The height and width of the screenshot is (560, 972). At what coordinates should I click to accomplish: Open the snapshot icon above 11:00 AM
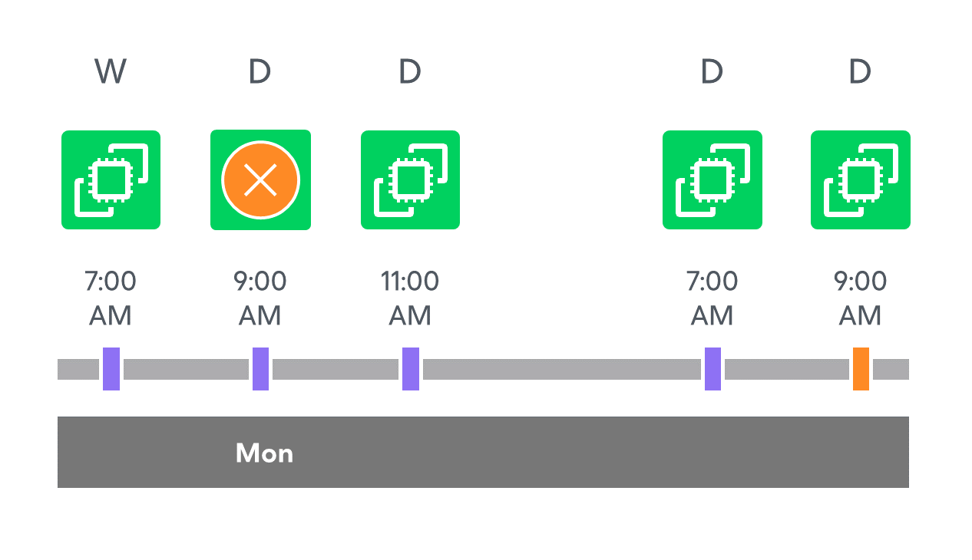(x=410, y=180)
